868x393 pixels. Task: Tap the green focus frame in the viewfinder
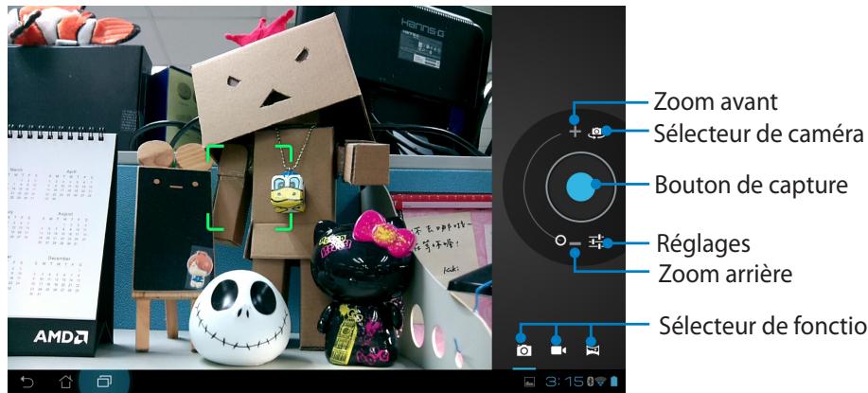pos(250,188)
